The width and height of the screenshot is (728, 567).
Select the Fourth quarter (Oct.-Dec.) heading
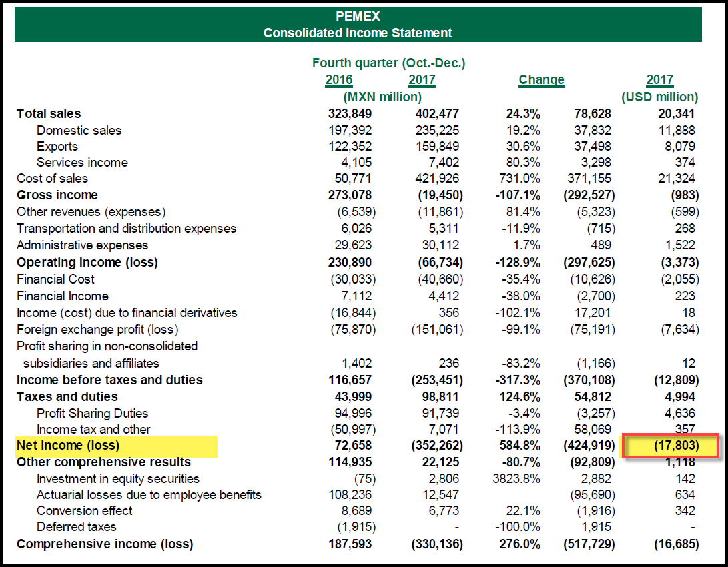pos(388,63)
